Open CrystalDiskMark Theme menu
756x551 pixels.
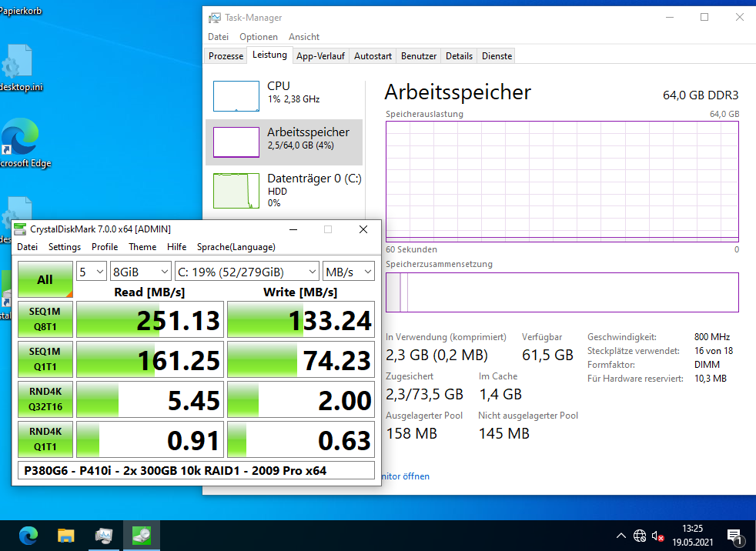[x=142, y=247]
